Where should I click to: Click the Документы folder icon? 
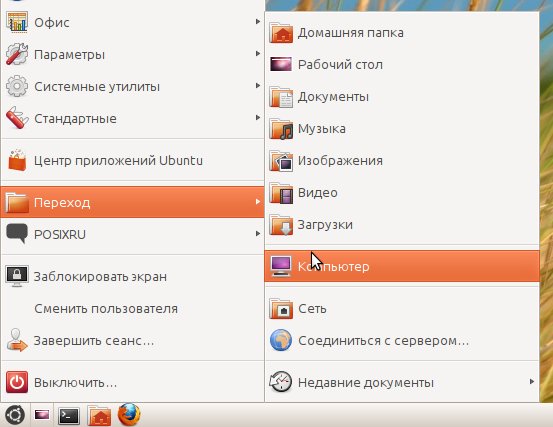281,97
